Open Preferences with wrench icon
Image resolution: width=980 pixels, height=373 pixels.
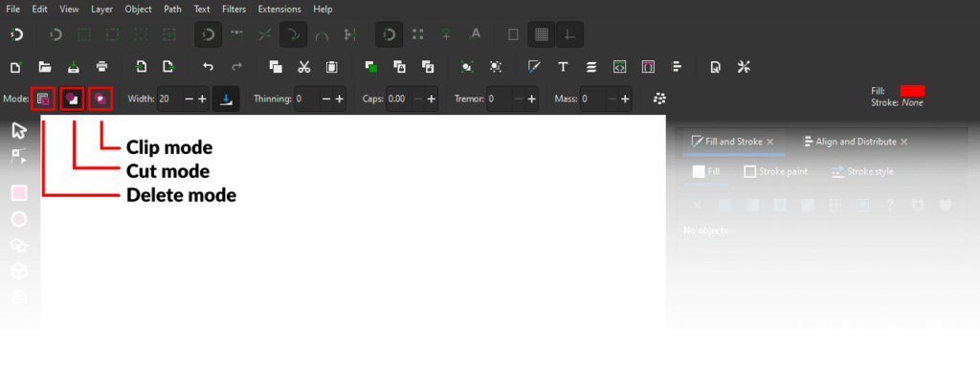[744, 67]
